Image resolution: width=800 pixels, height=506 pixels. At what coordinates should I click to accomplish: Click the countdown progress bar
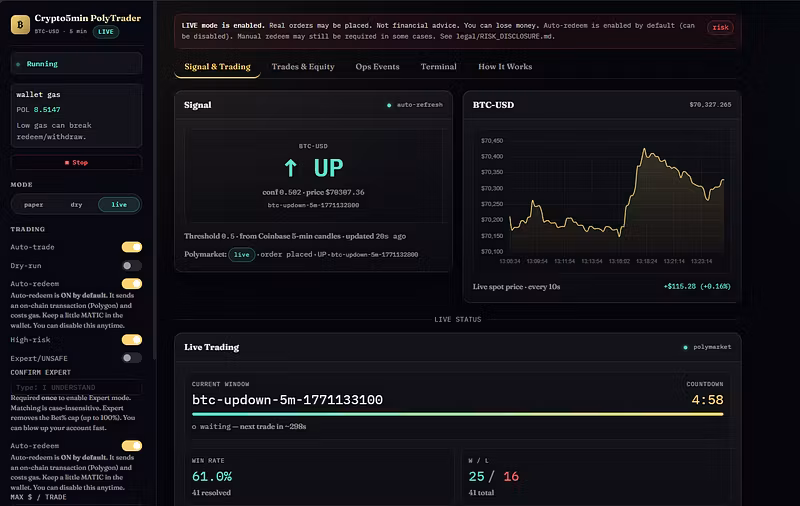click(x=458, y=414)
